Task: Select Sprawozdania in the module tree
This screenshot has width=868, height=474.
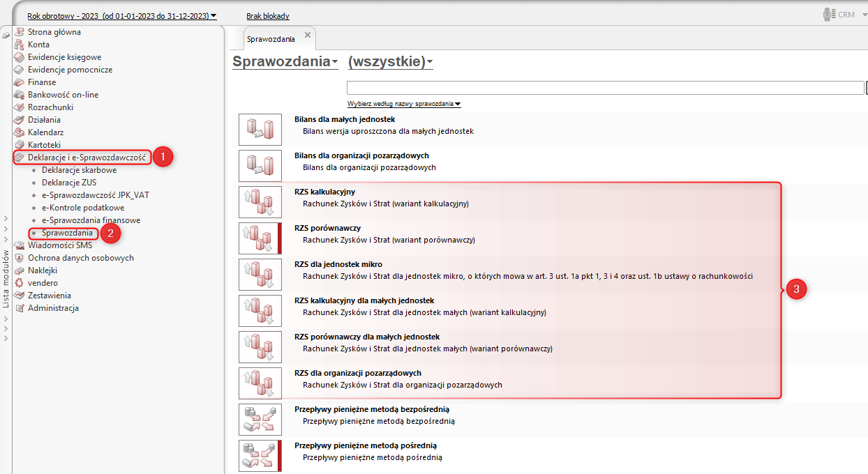Action: pos(67,233)
